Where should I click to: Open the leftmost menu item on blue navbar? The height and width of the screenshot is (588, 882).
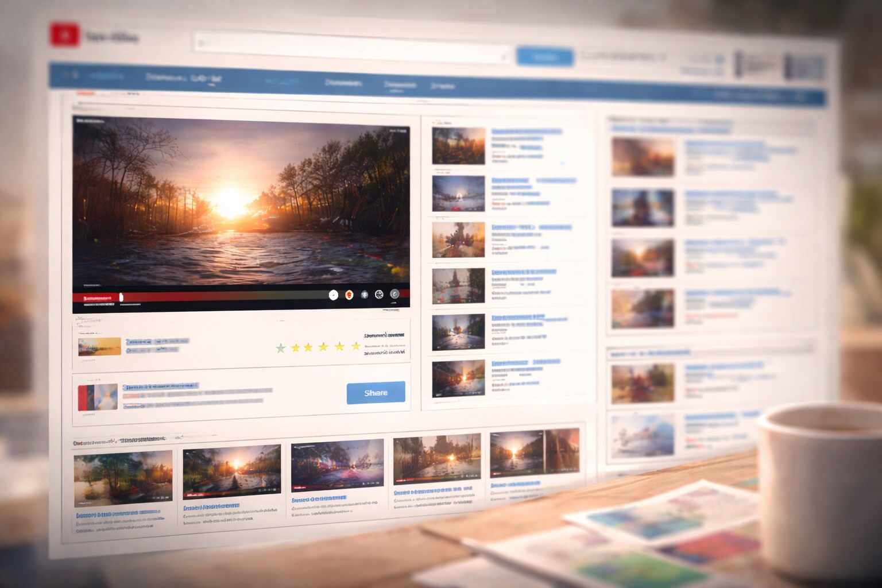click(x=106, y=75)
